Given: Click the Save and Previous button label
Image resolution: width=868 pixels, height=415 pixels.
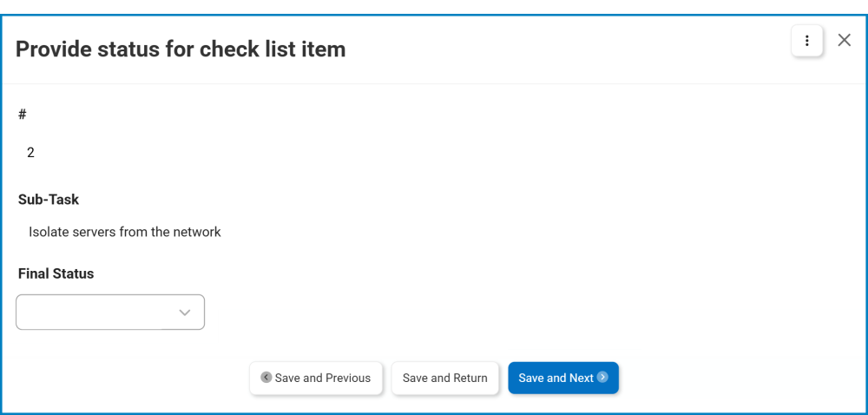Looking at the screenshot, I should (323, 379).
